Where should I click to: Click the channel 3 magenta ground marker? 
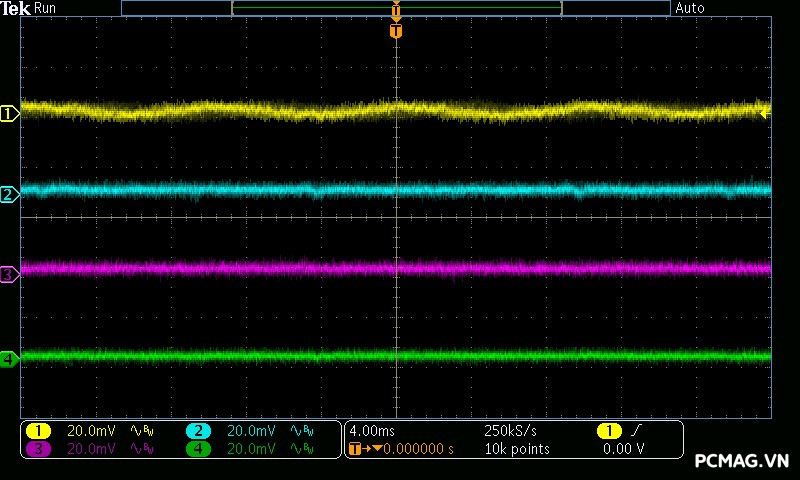[x=9, y=273]
